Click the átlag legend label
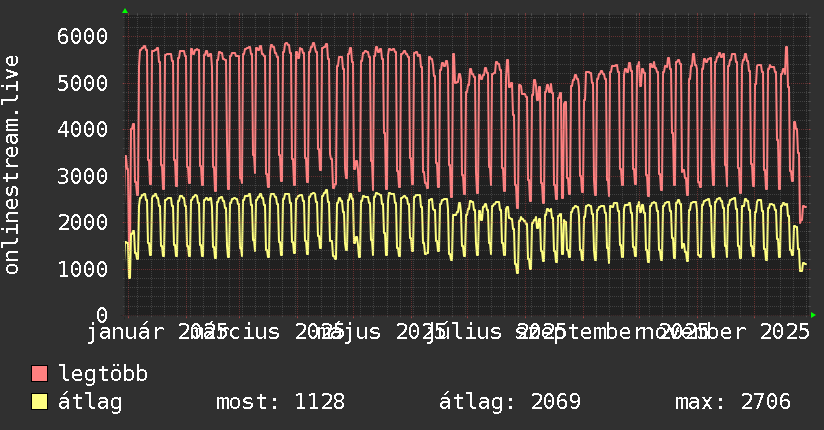 click(x=90, y=402)
